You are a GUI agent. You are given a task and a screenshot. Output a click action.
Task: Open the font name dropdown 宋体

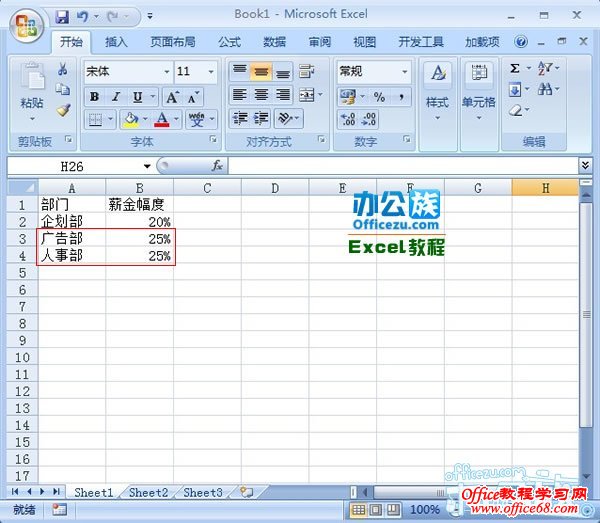pyautogui.click(x=166, y=72)
